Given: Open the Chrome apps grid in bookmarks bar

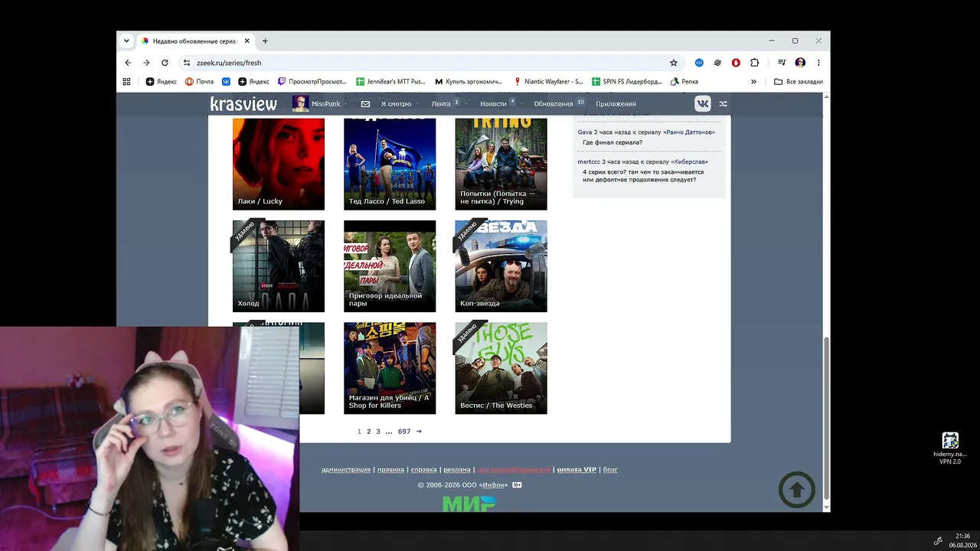Looking at the screenshot, I should click(127, 81).
